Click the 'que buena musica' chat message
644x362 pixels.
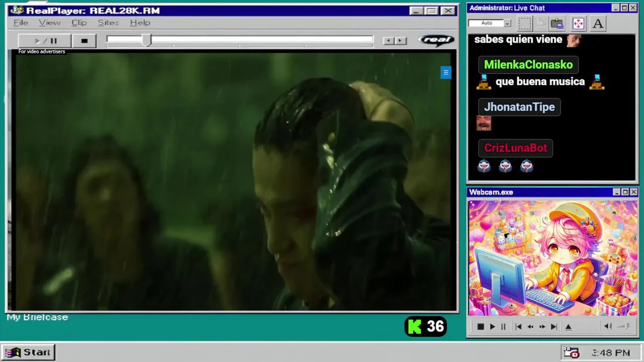click(540, 81)
